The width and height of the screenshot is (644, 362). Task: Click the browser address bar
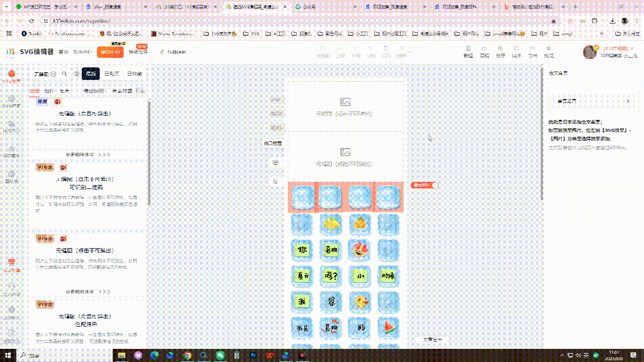click(295, 21)
